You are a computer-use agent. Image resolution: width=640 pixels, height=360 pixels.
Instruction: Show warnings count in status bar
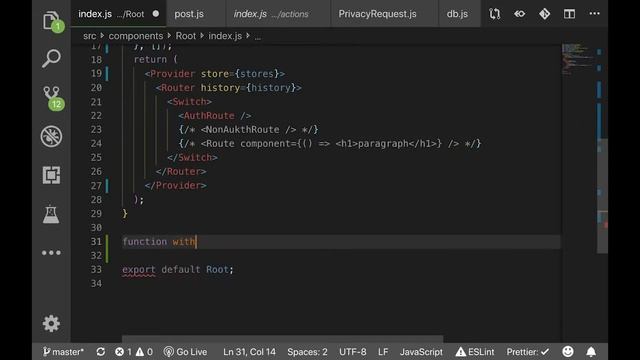pos(144,352)
